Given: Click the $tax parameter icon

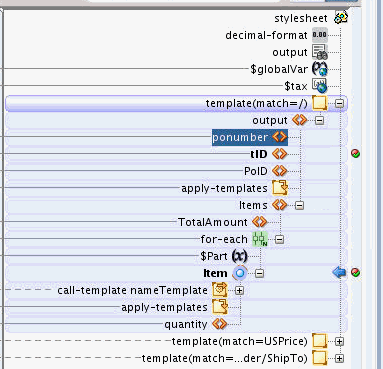Looking at the screenshot, I should pos(320,86).
